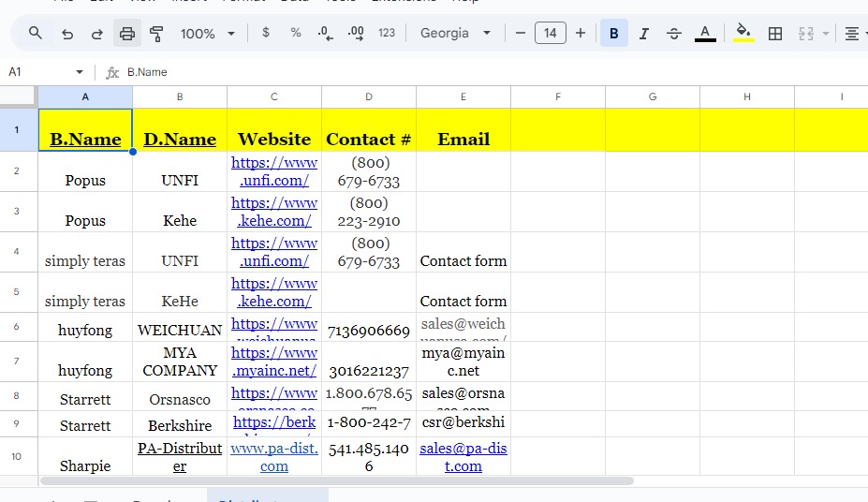The image size is (868, 502).
Task: Select the mya@myainc.net email cell
Action: pos(463,362)
